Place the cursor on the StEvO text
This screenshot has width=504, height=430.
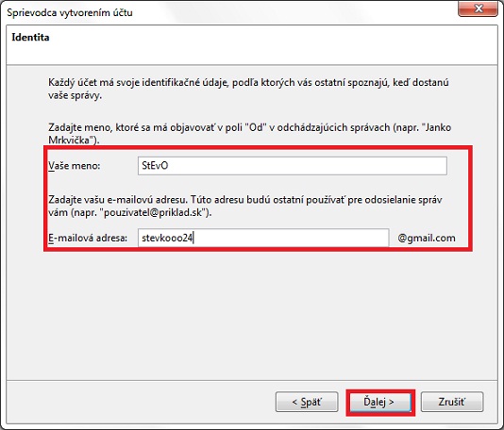click(155, 166)
